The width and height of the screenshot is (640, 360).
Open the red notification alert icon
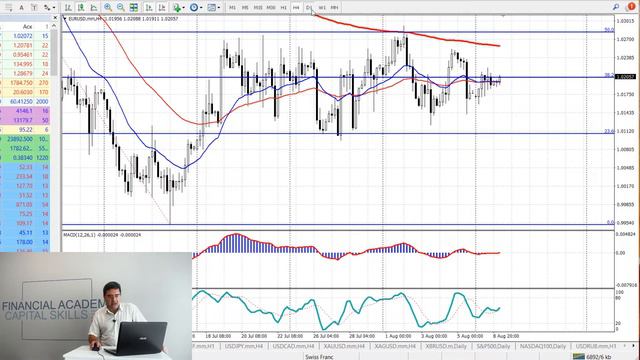coord(631,7)
